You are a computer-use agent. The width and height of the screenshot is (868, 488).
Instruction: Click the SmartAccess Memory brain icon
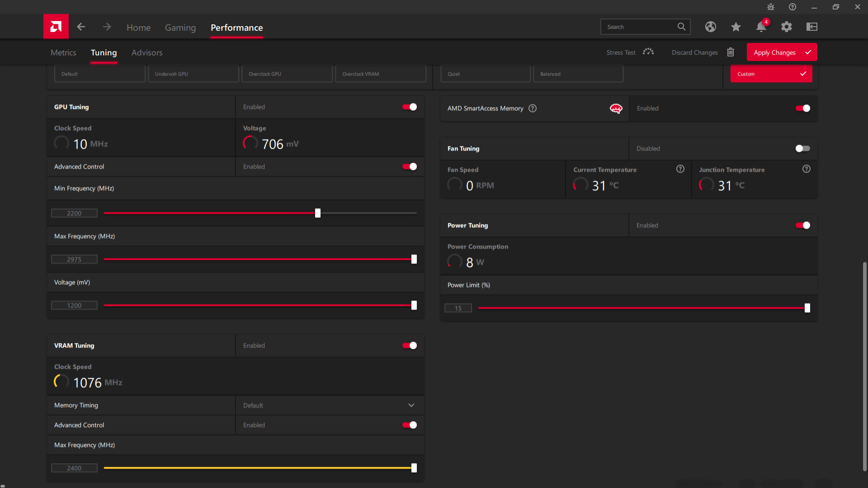[616, 108]
